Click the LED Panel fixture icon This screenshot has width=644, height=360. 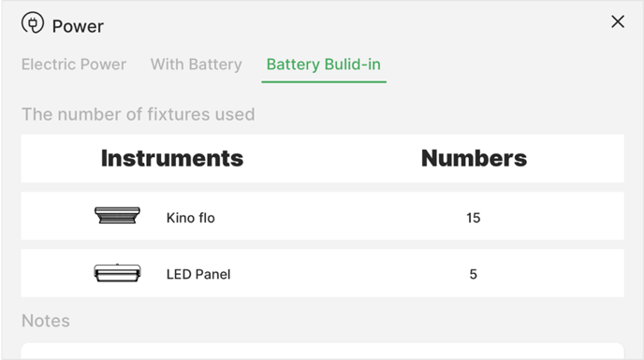pos(117,272)
